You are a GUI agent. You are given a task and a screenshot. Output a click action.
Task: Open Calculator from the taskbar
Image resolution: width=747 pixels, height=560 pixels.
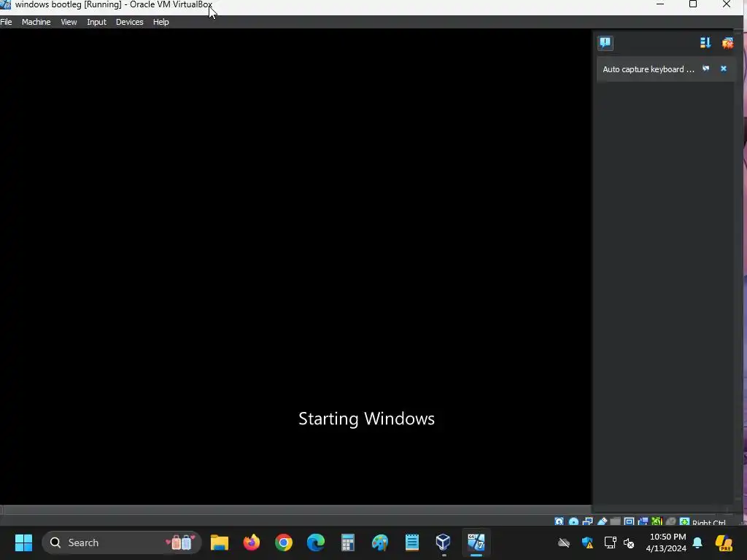348,542
